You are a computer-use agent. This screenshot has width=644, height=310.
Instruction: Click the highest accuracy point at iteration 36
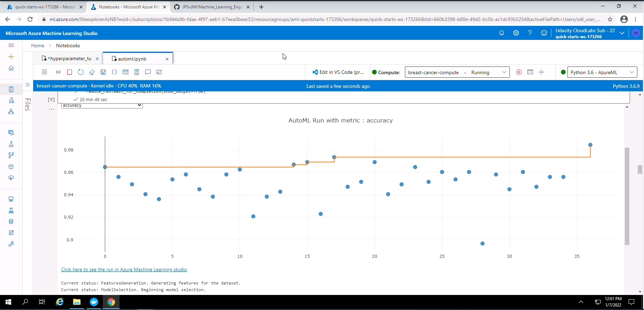590,145
